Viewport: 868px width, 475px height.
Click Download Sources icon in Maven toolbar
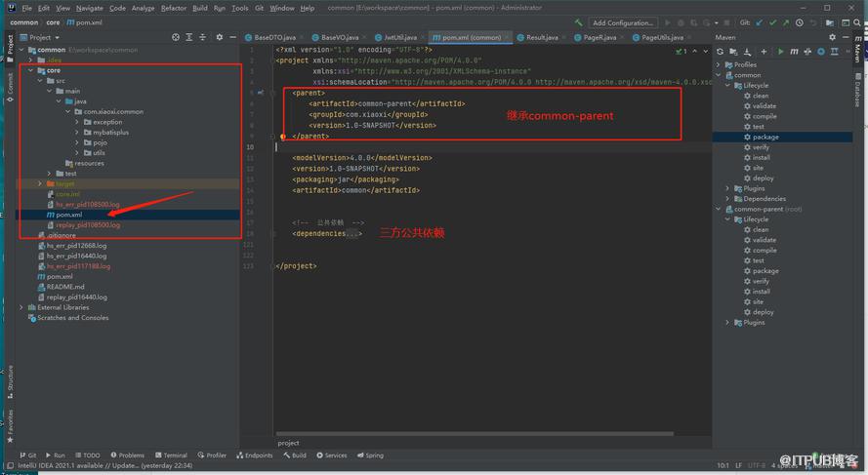[747, 52]
